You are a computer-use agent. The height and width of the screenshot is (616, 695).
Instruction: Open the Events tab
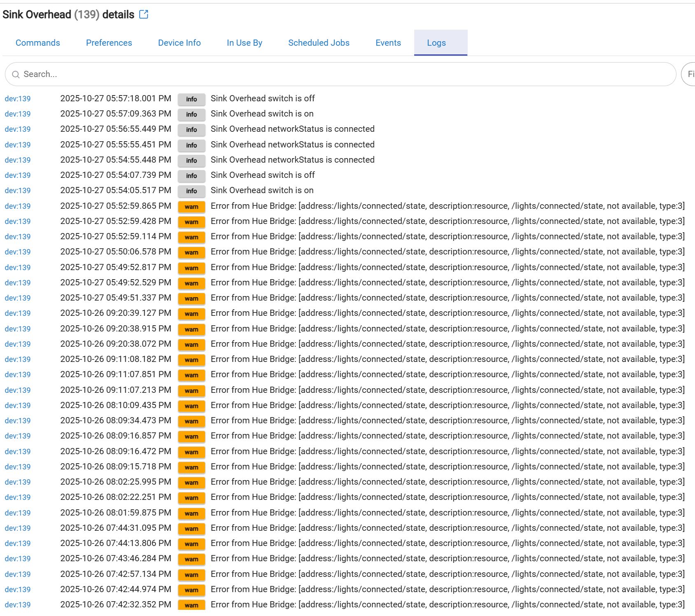point(388,43)
